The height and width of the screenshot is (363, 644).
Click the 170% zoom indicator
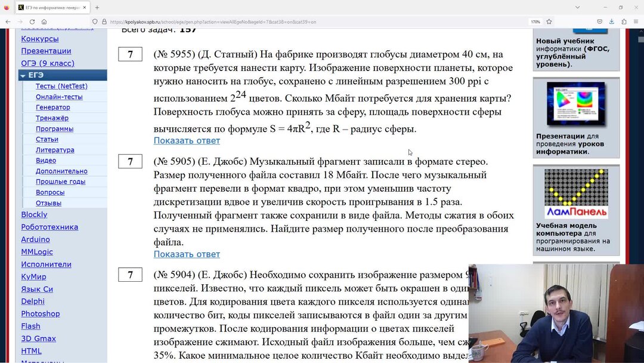point(535,20)
